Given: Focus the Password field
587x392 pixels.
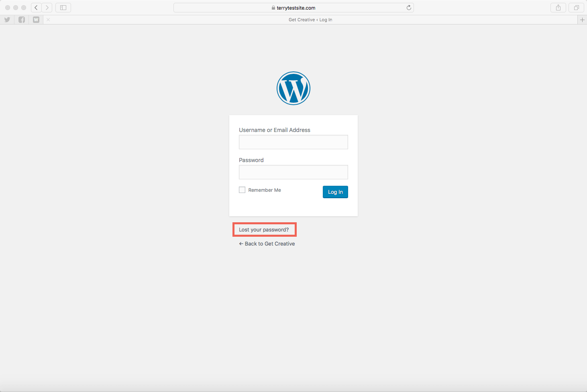Looking at the screenshot, I should (293, 172).
